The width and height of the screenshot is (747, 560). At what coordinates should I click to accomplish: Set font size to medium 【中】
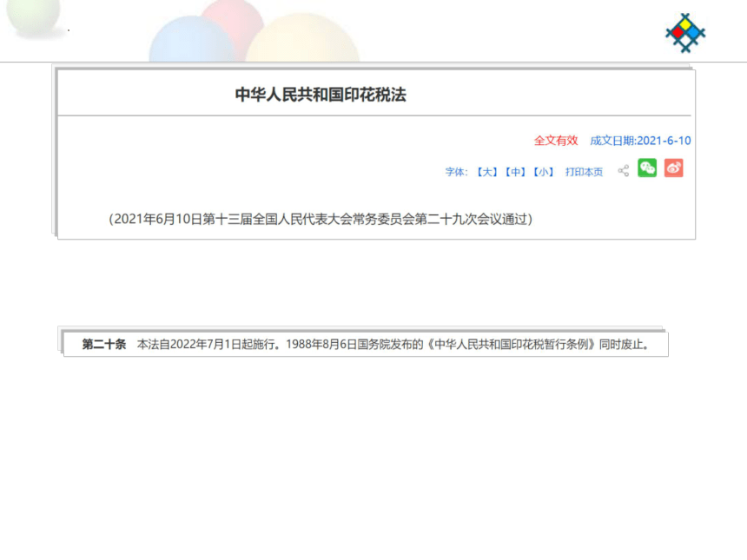pyautogui.click(x=515, y=172)
